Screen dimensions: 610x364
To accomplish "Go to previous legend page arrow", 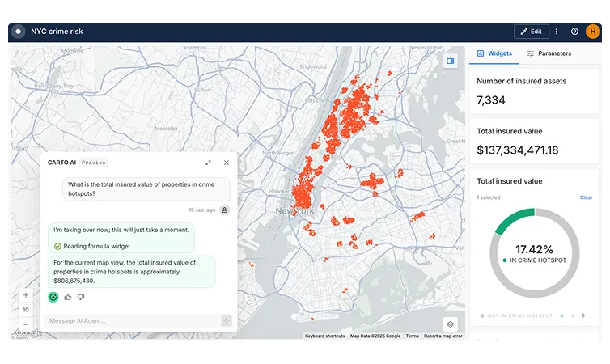I will [x=573, y=315].
